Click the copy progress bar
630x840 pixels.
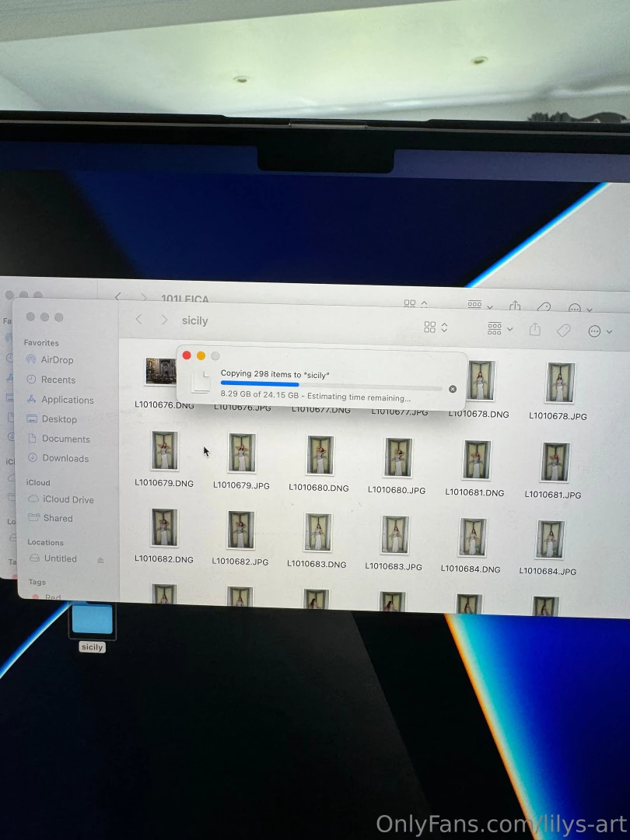pyautogui.click(x=331, y=384)
